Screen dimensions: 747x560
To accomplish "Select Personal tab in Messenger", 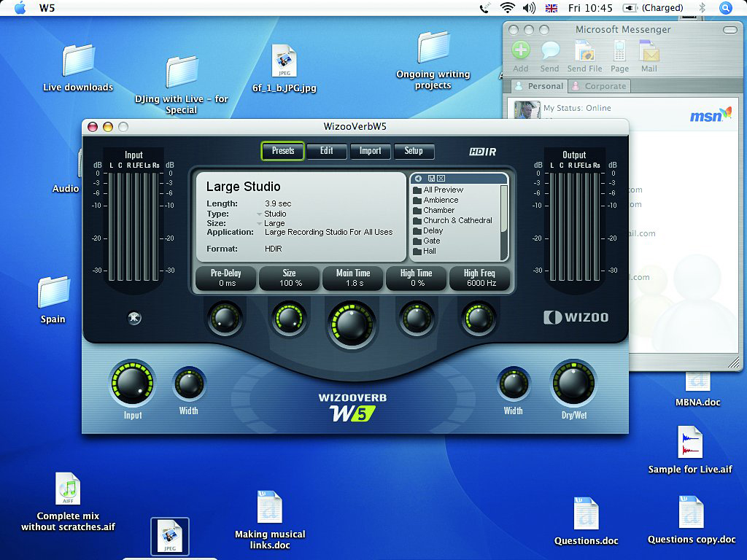I will (x=538, y=86).
